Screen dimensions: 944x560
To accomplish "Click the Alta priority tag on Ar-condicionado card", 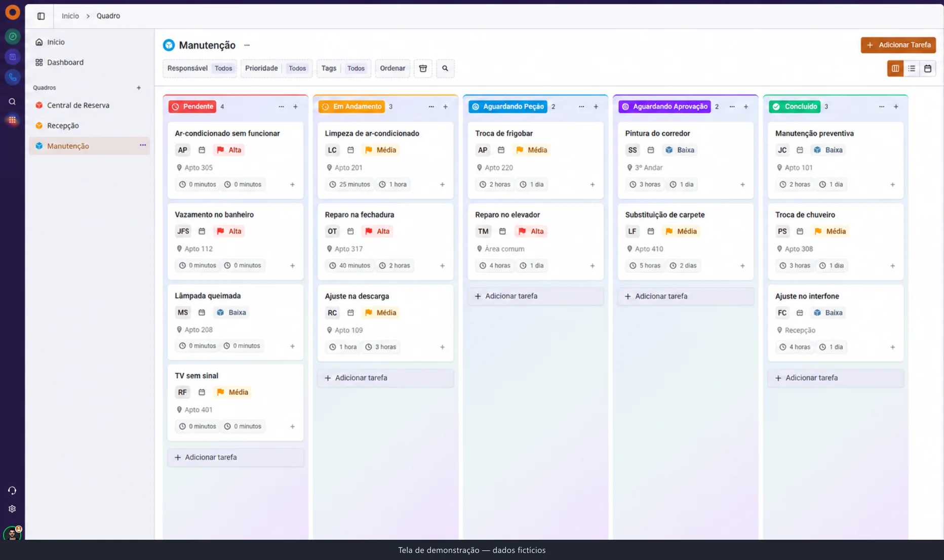I will pyautogui.click(x=228, y=150).
